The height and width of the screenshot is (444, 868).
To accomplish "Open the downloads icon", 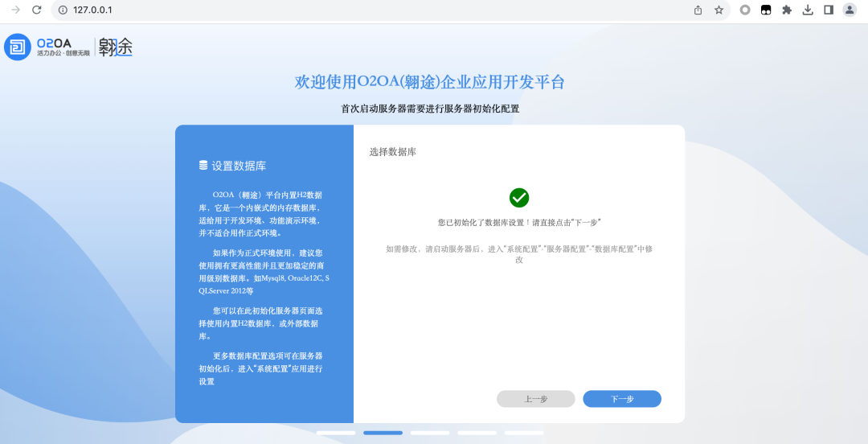I will [808, 10].
